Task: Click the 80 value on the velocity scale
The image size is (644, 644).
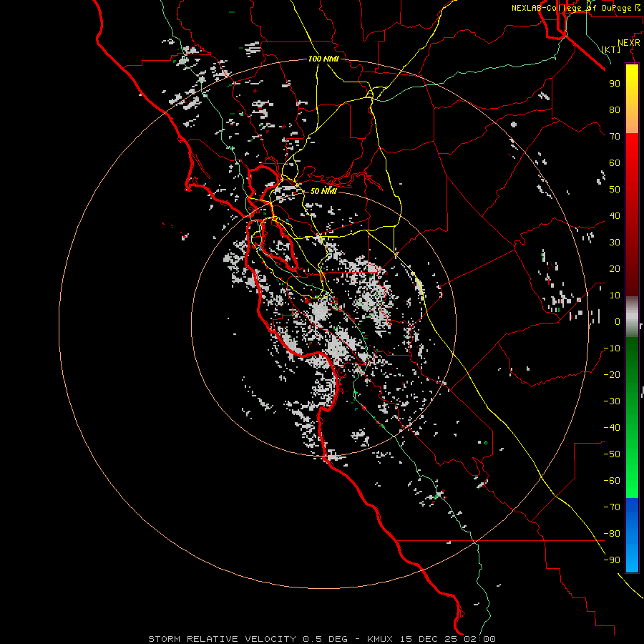Action: pos(615,110)
